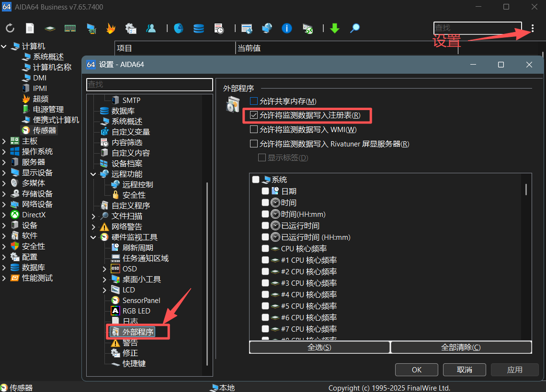Screen dimensions: 546x392
Task: Click the blue pie chart toolbar icon
Action: coord(178,28)
